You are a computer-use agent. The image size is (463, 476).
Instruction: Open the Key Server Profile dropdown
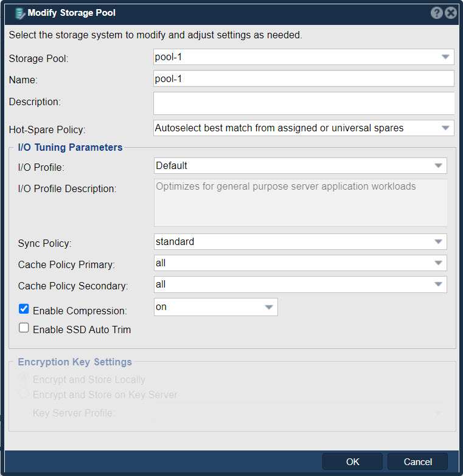[300, 413]
